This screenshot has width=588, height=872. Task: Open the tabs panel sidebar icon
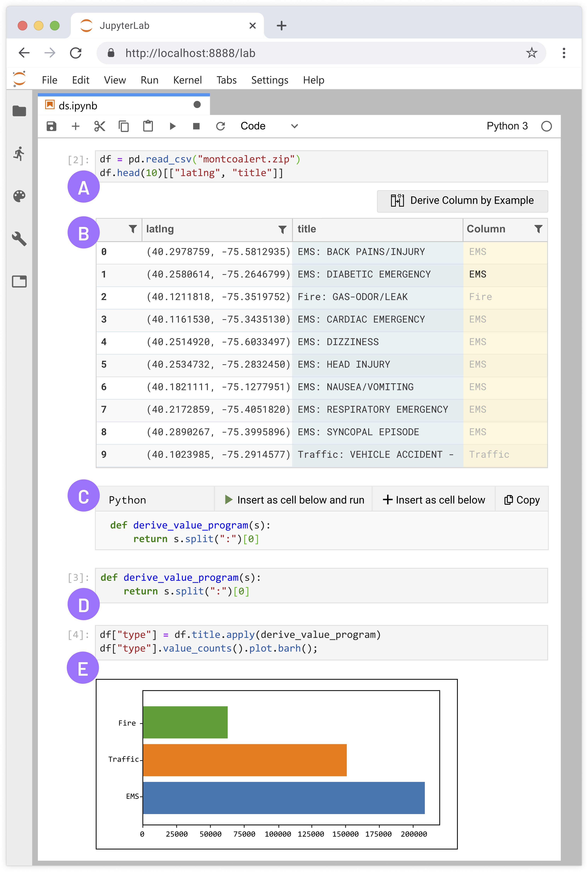click(x=19, y=282)
